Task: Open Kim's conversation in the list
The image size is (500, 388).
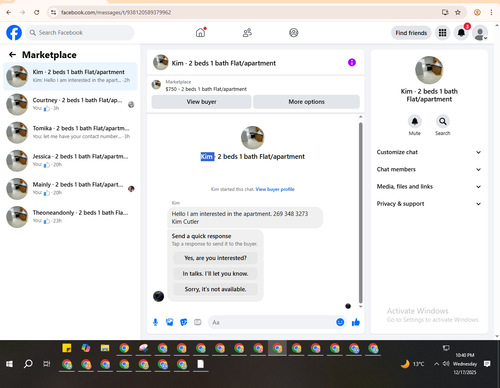Action: pyautogui.click(x=70, y=76)
